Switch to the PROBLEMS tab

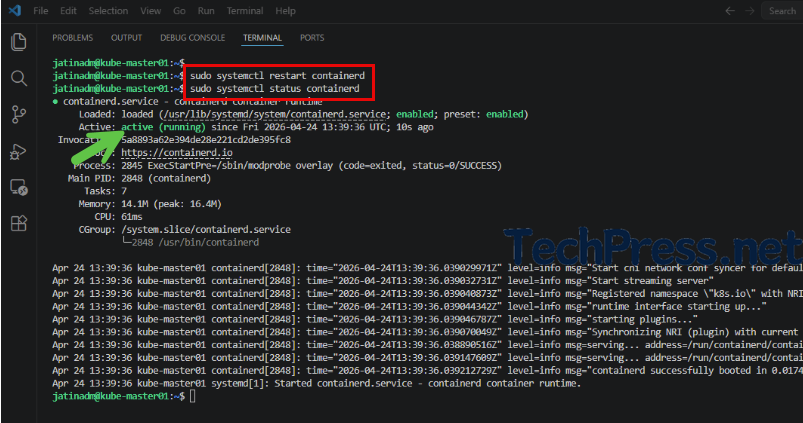73,38
